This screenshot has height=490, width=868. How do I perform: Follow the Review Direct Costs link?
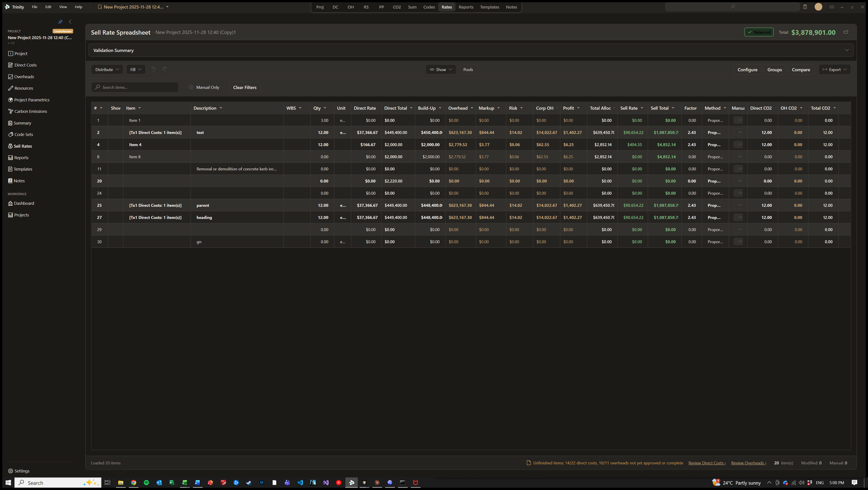(x=707, y=463)
